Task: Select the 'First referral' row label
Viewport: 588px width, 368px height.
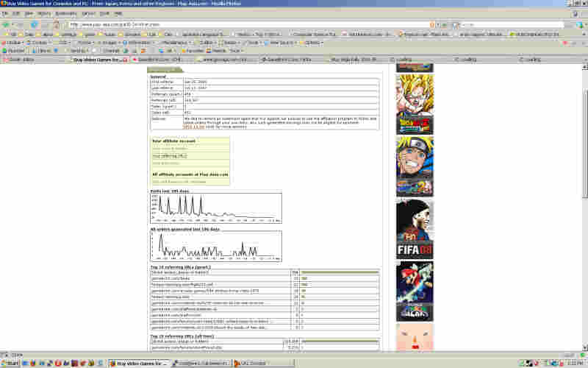Action: tap(162, 82)
